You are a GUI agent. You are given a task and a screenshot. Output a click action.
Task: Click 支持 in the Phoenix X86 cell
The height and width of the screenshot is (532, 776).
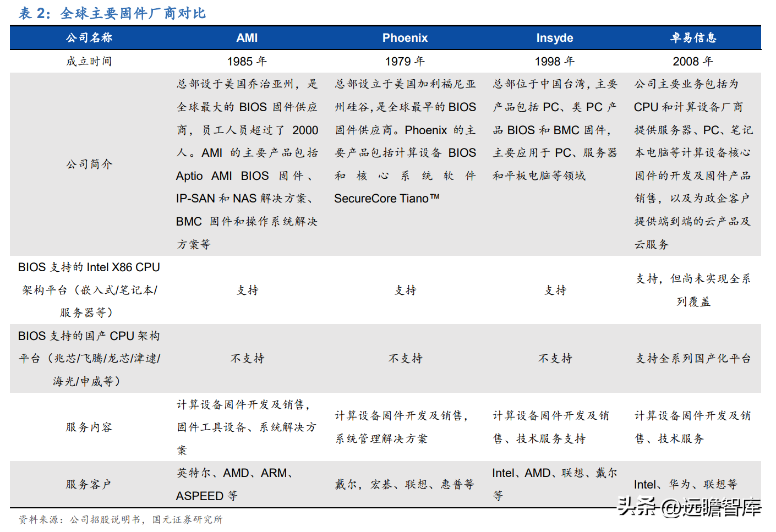click(405, 290)
